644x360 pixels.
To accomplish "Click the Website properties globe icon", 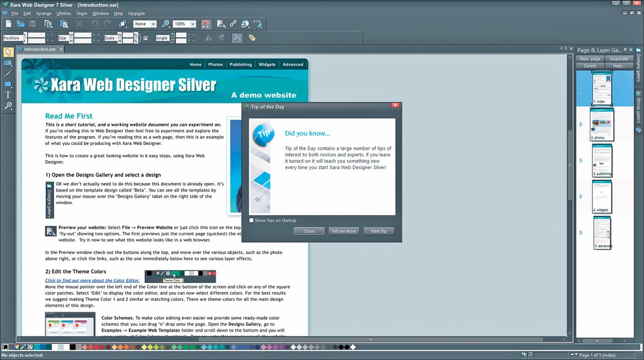I will click(246, 24).
